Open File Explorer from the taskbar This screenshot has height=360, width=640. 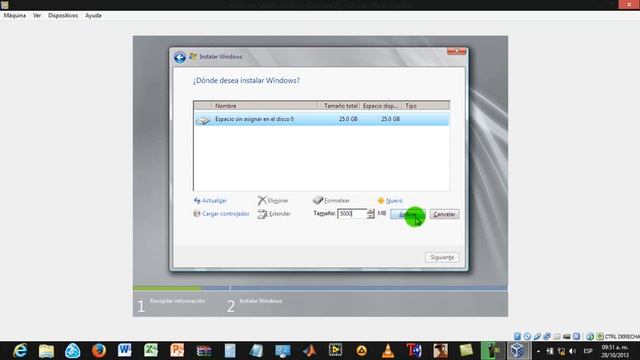click(46, 350)
